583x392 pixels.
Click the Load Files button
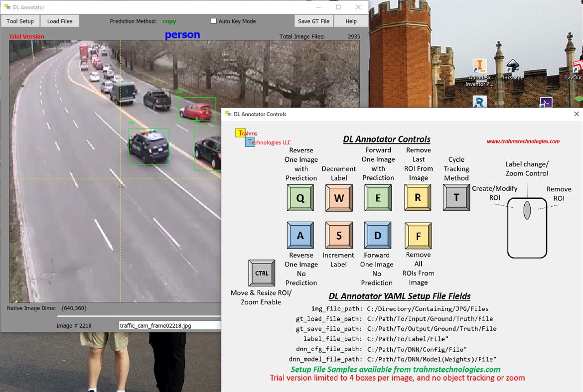pos(59,21)
